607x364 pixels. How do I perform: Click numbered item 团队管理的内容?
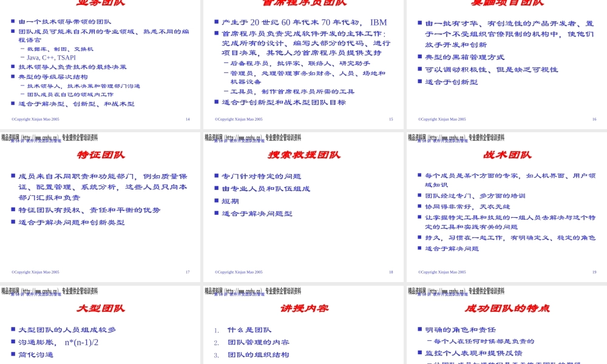click(x=258, y=342)
